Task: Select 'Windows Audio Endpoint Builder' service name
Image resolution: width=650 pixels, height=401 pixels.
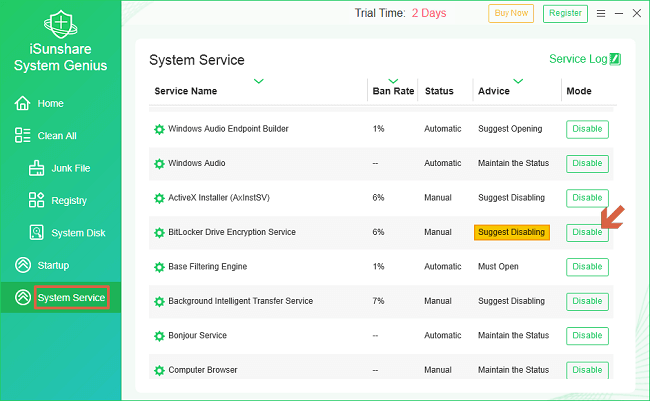Action: (x=228, y=129)
